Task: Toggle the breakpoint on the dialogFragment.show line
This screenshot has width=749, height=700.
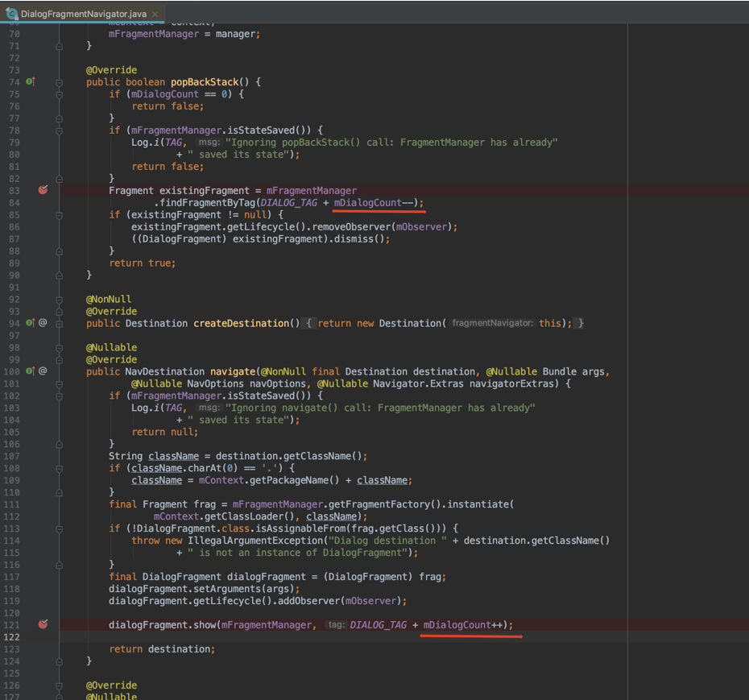Action: click(x=43, y=624)
